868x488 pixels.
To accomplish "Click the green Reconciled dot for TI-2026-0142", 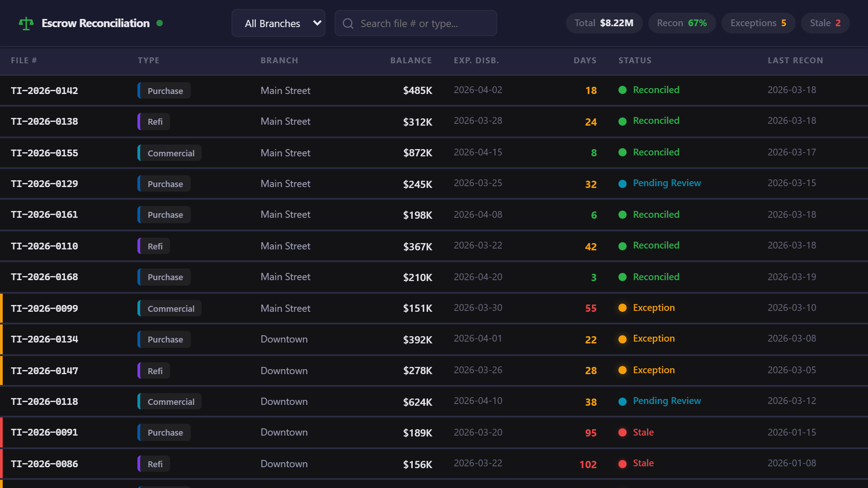I will pos(623,90).
